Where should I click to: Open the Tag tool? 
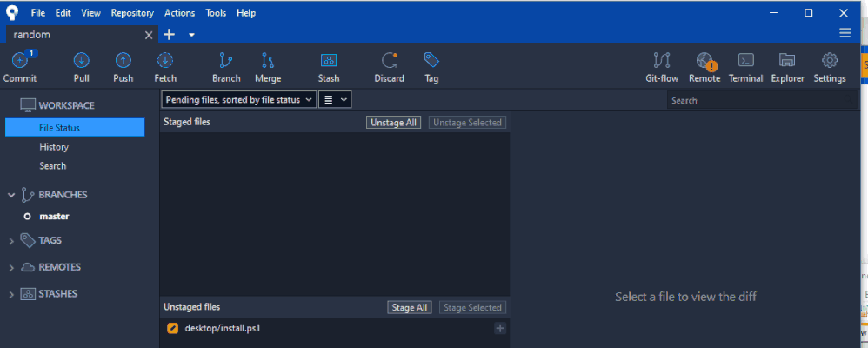(431, 66)
